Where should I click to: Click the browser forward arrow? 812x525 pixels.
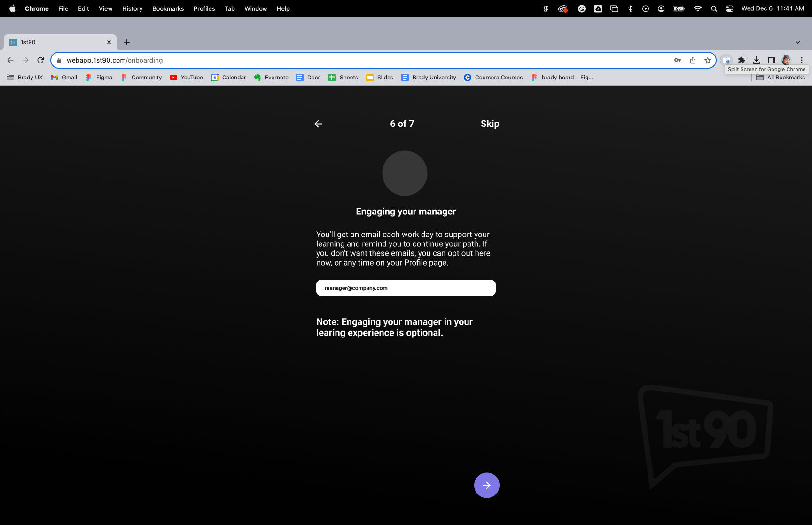pos(25,60)
